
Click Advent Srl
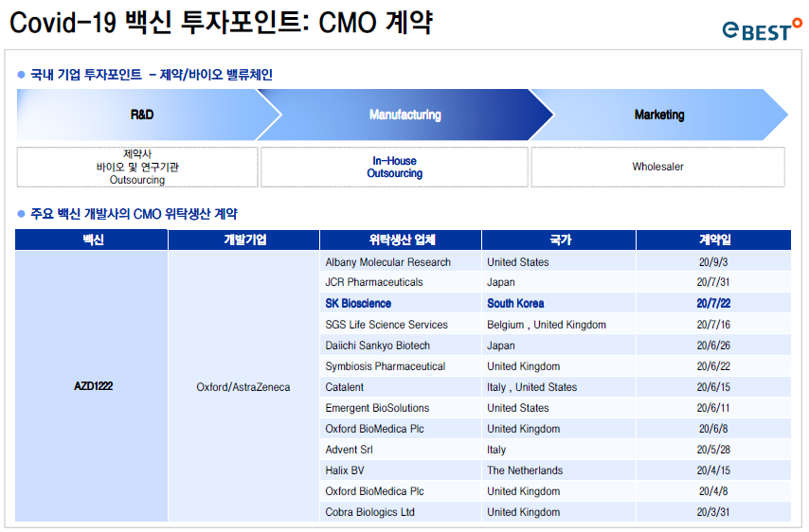[x=349, y=450]
